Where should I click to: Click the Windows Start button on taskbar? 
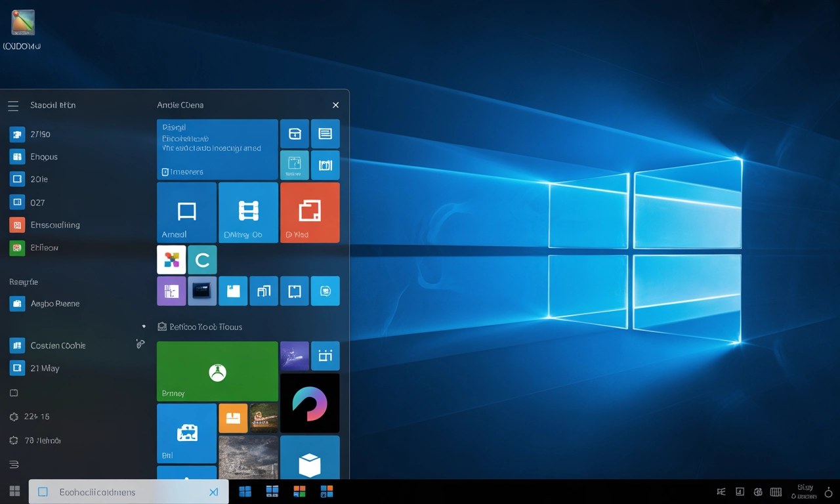tap(14, 492)
